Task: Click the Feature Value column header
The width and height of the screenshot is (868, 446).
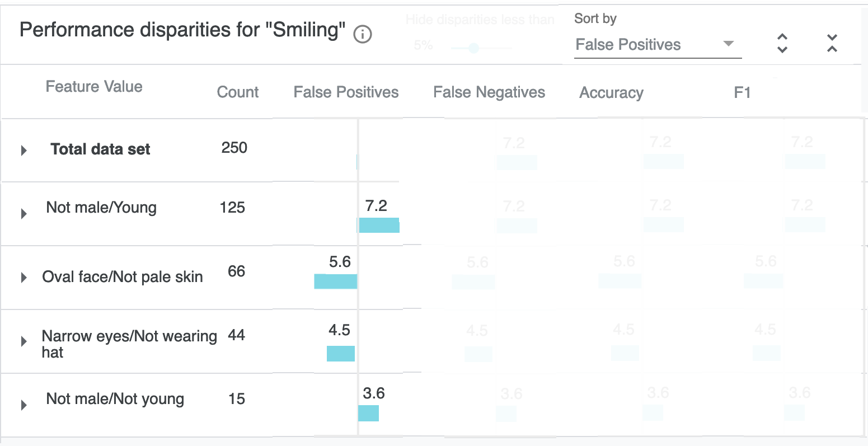Action: point(94,87)
